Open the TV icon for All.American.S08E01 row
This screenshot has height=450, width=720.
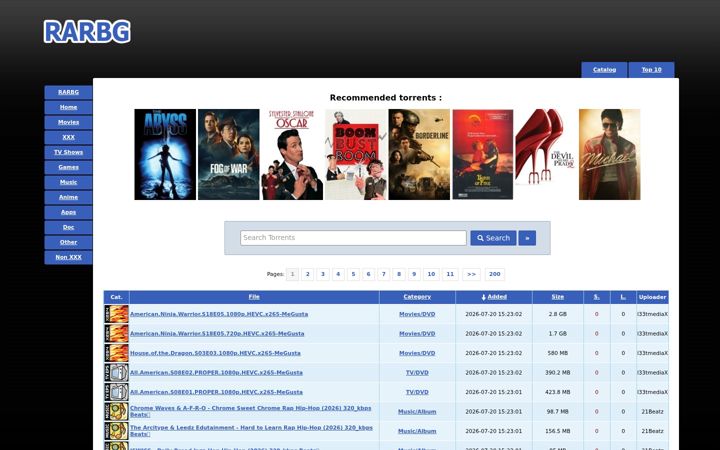(117, 392)
